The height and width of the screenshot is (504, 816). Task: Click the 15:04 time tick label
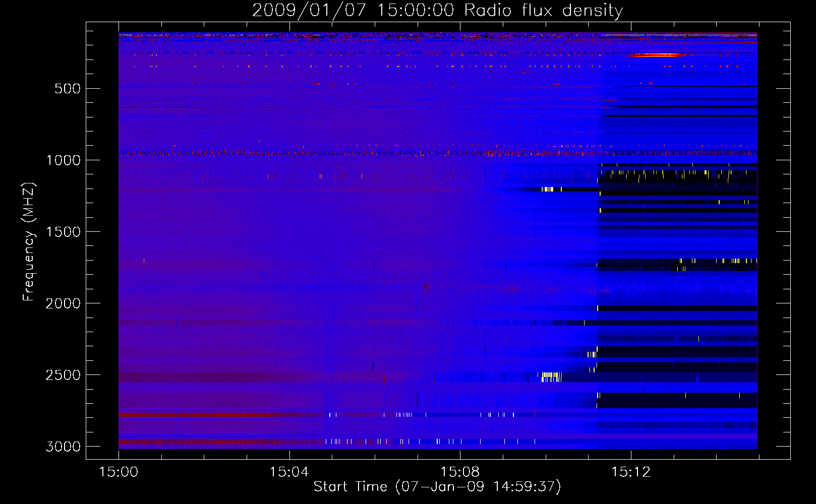click(289, 472)
